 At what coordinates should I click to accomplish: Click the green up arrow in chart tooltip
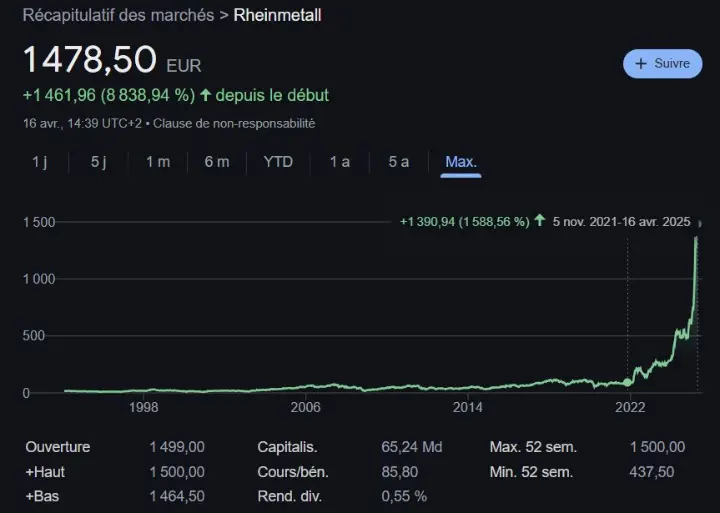click(x=540, y=220)
